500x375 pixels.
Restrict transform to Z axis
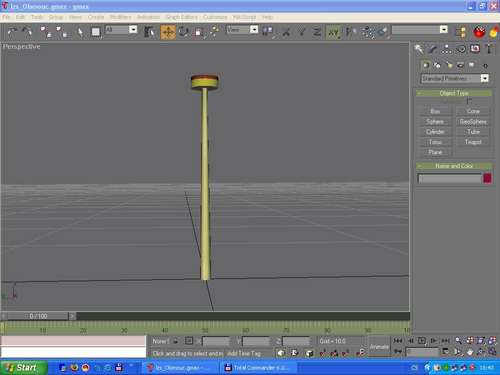coord(317,32)
